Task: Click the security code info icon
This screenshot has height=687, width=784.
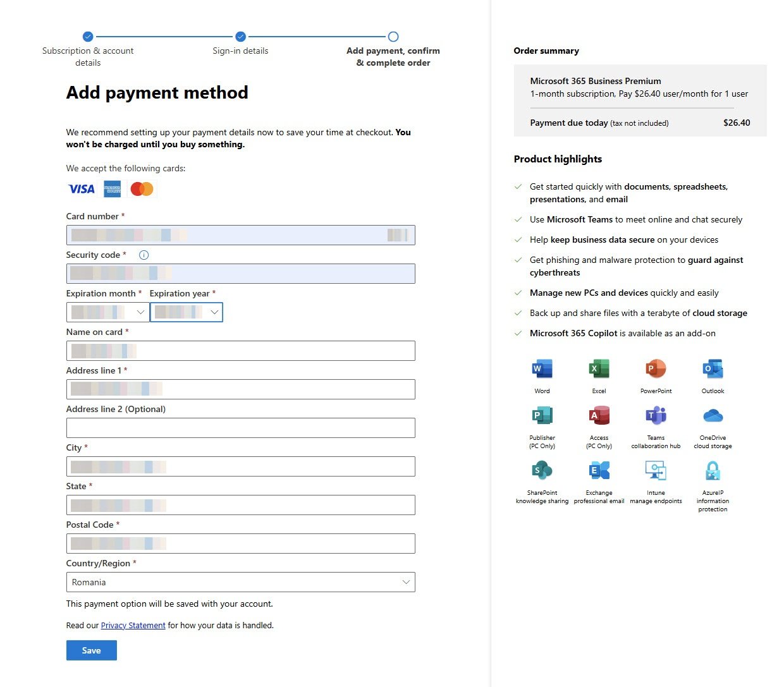Action: [x=144, y=255]
